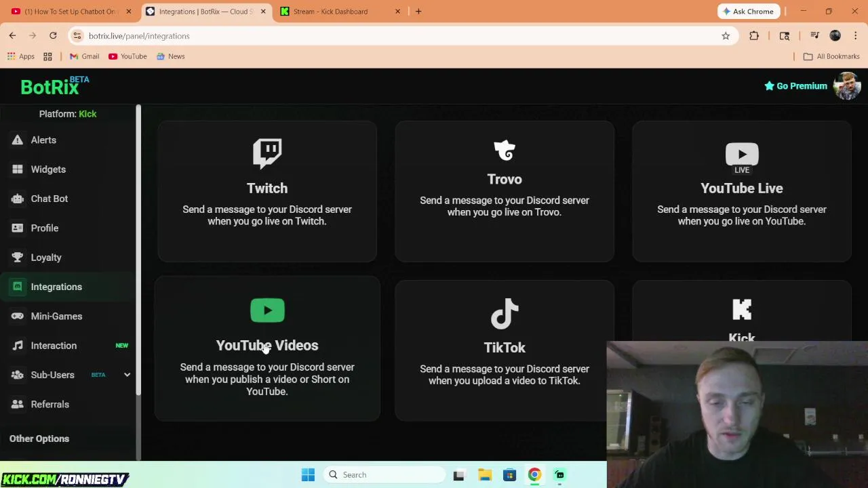Viewport: 868px width, 488px height.
Task: Go back to the previous page
Action: [12, 36]
